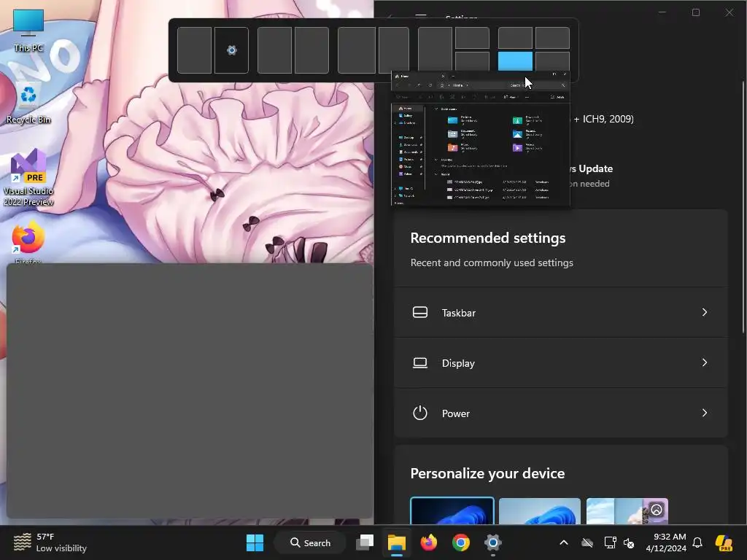Select Visual Studio 2022 Preview desktop shortcut
This screenshot has height=560, width=747.
pos(28,177)
